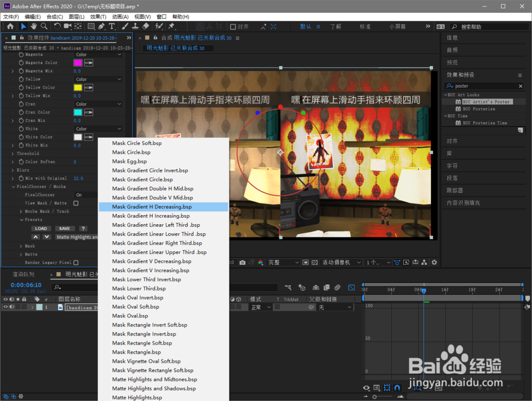
Task: Hide the bandicam layer with its eye icon
Action: point(5,307)
